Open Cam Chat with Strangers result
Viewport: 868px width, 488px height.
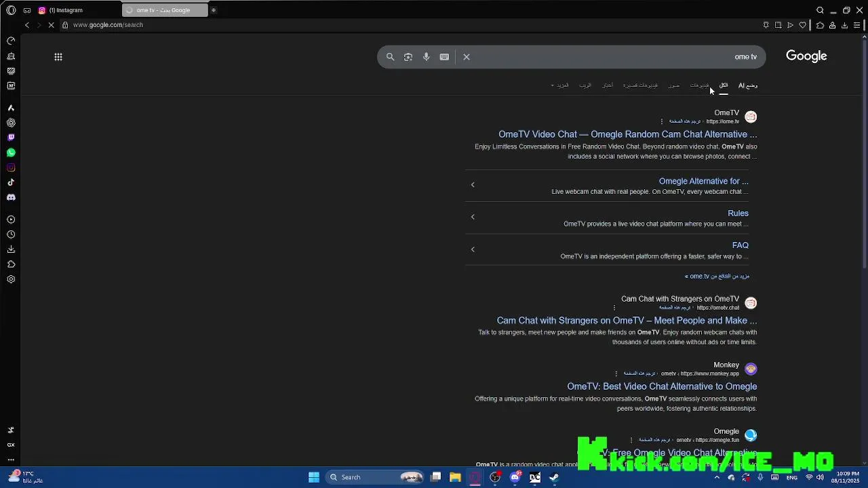tap(627, 321)
